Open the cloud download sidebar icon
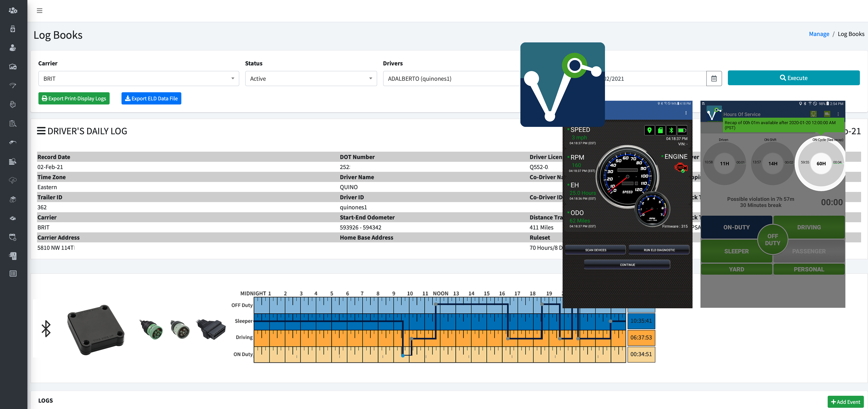868x409 pixels. (13, 180)
